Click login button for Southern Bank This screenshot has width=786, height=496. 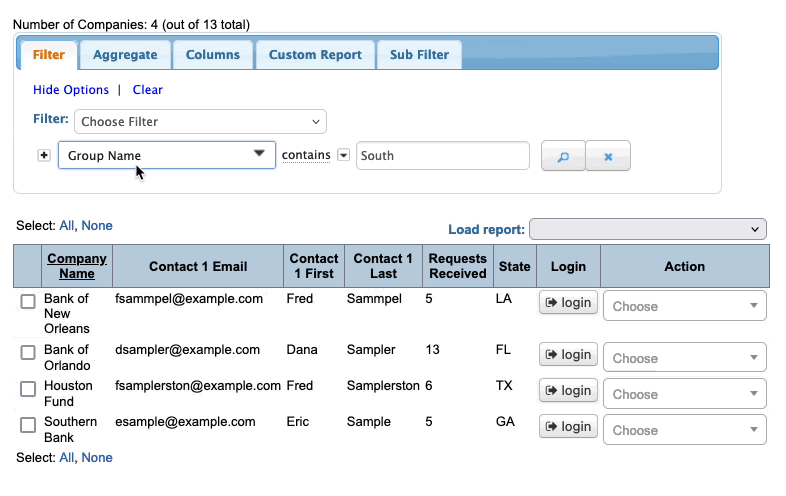pyautogui.click(x=568, y=427)
